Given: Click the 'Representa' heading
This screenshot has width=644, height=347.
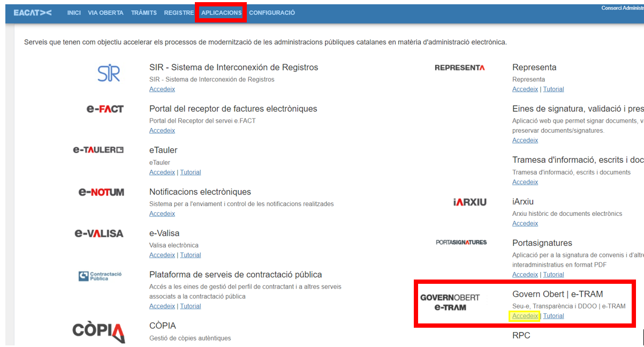Looking at the screenshot, I should tap(534, 67).
